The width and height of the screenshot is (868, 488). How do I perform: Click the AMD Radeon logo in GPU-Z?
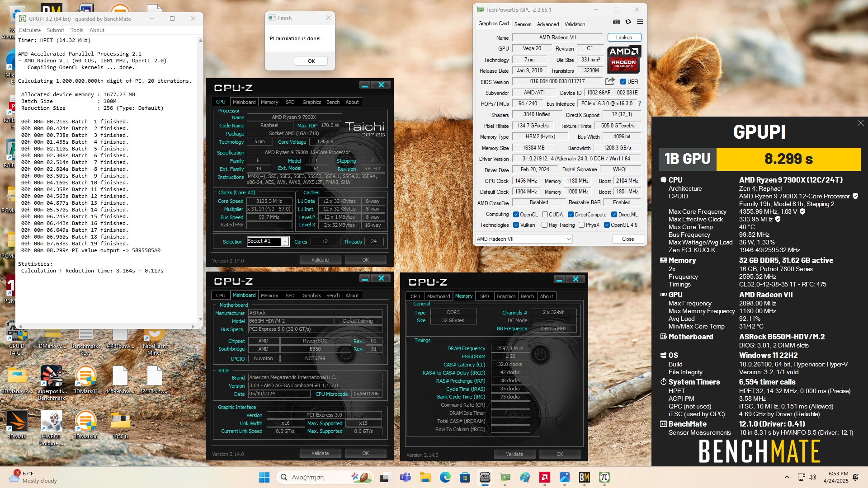(623, 59)
